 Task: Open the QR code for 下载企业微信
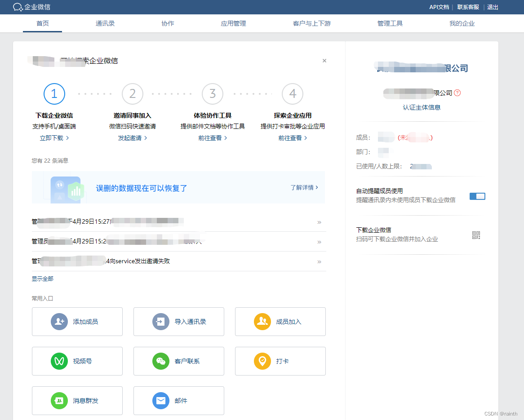pos(476,235)
